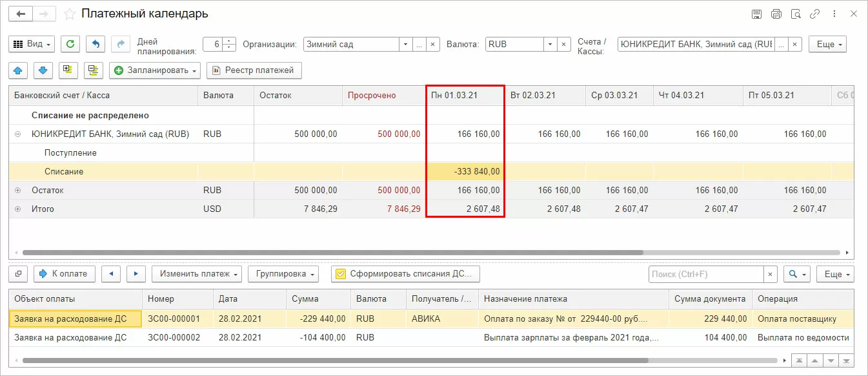Click the small detach window icon left of К оплате
Image resolution: width=868 pixels, height=376 pixels.
[x=17, y=274]
